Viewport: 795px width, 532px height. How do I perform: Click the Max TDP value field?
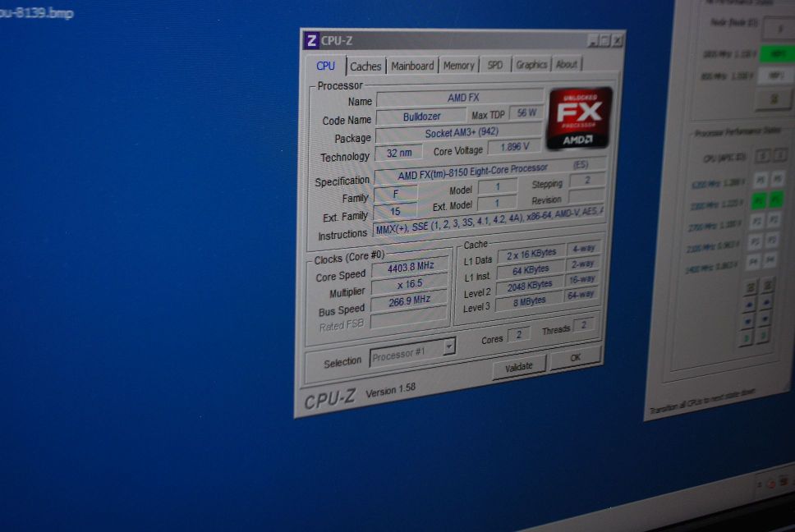526,112
